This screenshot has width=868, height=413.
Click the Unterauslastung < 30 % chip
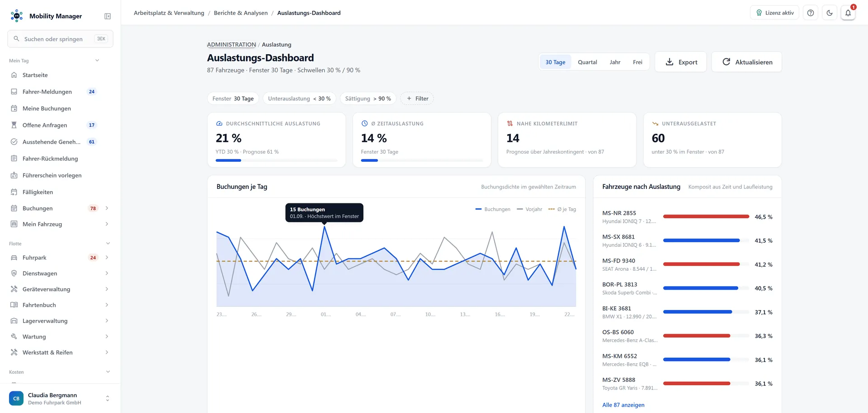[299, 99]
